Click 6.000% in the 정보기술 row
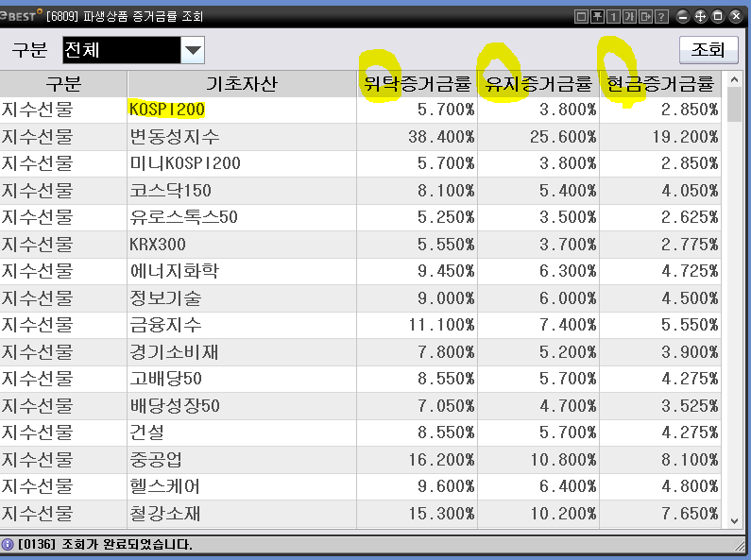This screenshot has height=560, width=751. (x=568, y=298)
